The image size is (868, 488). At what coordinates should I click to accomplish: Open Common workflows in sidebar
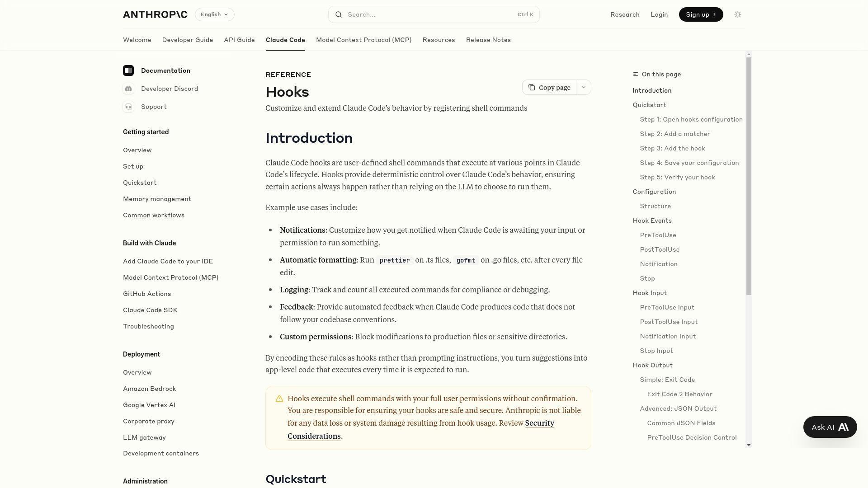[x=154, y=215]
